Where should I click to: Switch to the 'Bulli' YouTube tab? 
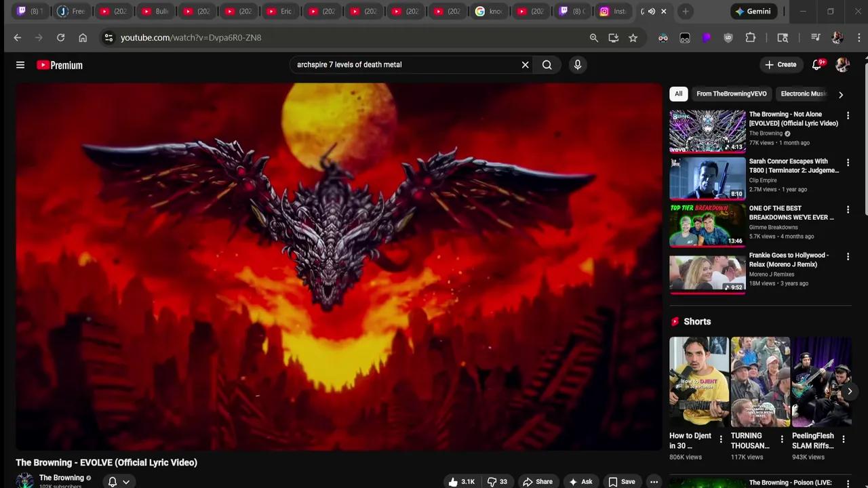(155, 12)
